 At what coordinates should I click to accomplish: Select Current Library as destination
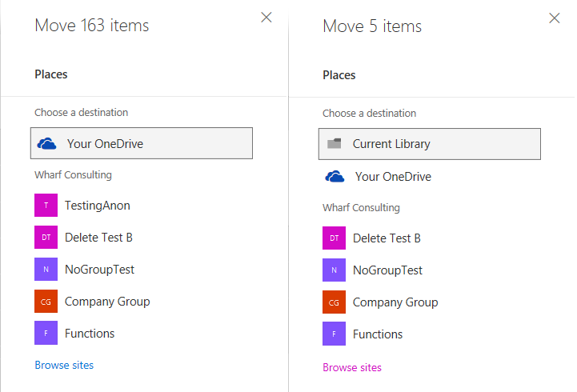pos(391,144)
